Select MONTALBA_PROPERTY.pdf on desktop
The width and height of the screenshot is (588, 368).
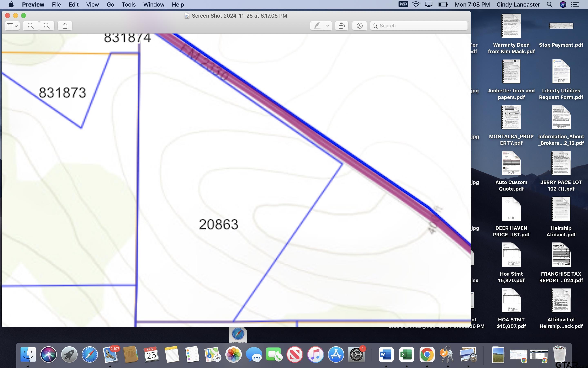pos(511,125)
